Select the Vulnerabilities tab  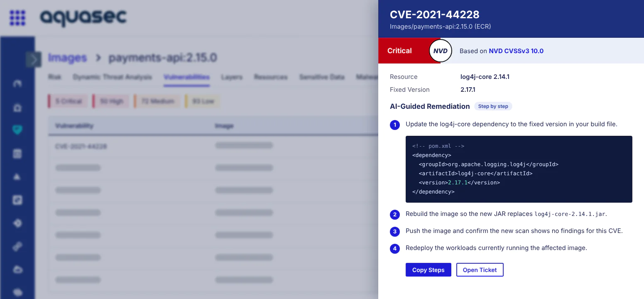pos(186,77)
